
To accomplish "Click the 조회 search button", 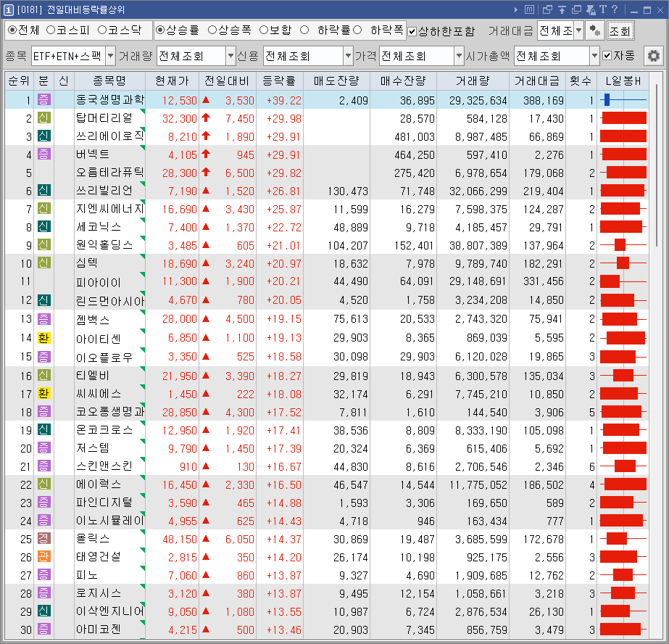I will point(620,30).
